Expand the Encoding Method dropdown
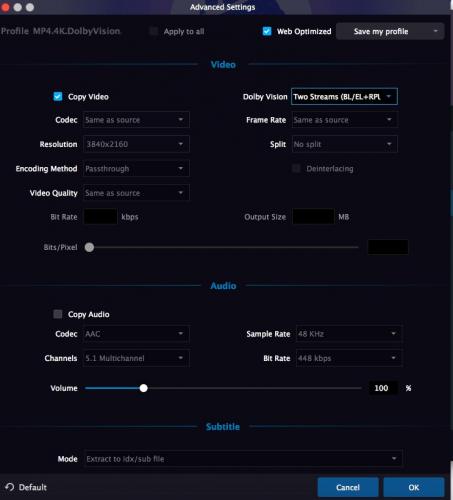The image size is (453, 500). 136,168
